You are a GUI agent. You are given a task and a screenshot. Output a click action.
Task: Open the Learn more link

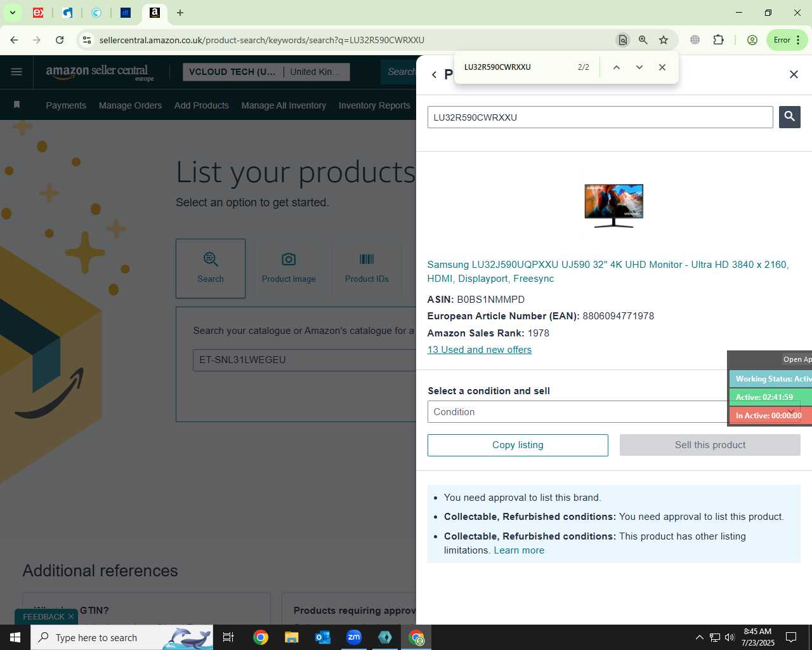click(519, 550)
